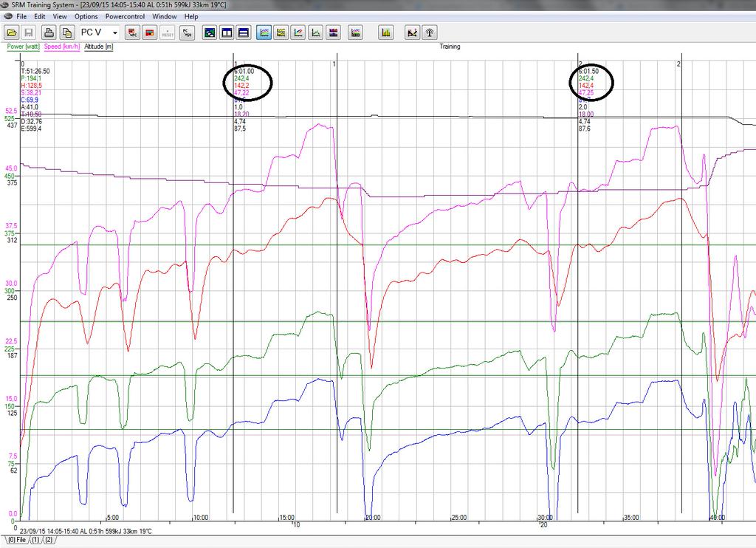Click the red download-from-PowerControl icon
The width and height of the screenshot is (756, 548).
point(132,32)
